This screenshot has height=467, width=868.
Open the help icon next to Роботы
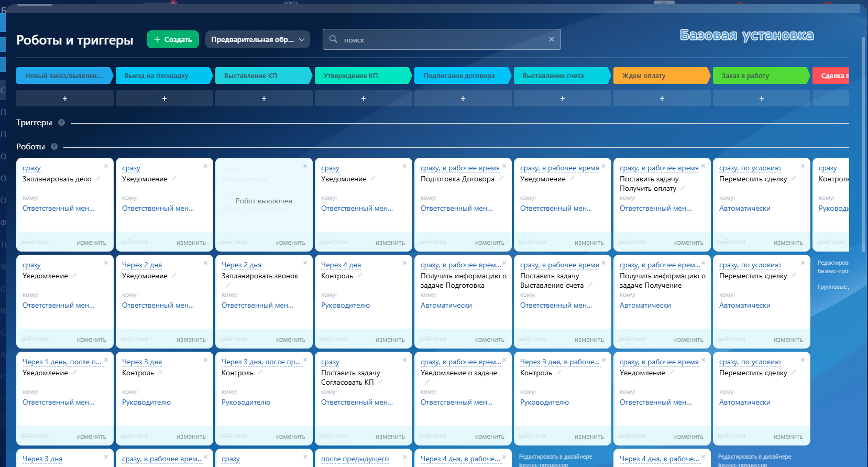coord(54,147)
